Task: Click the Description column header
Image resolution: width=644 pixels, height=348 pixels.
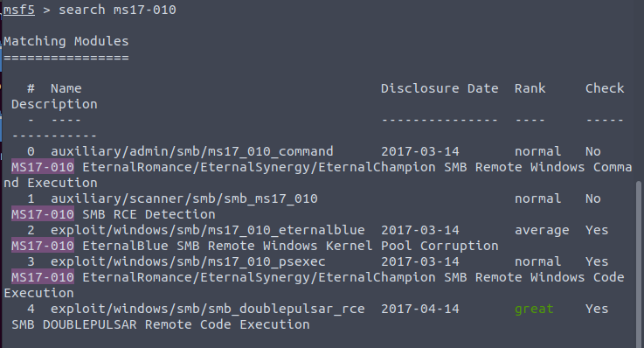Action: [54, 104]
